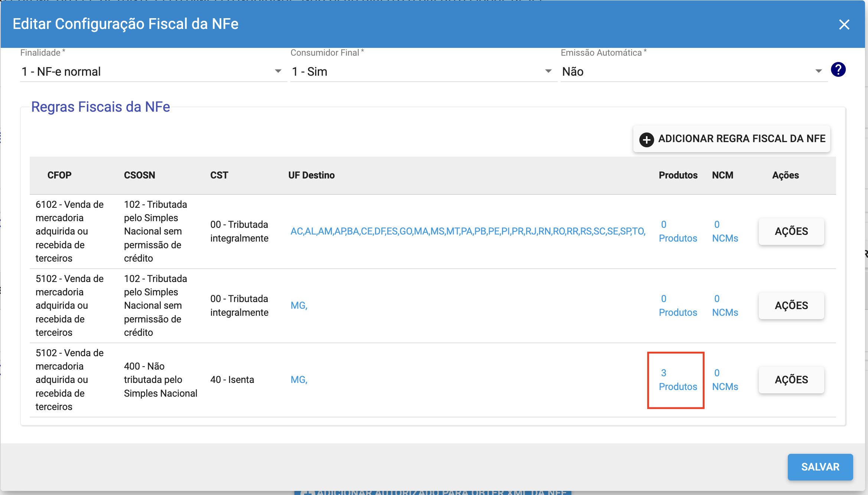The image size is (868, 495).
Task: Open the Finalidade dropdown
Action: click(x=153, y=71)
